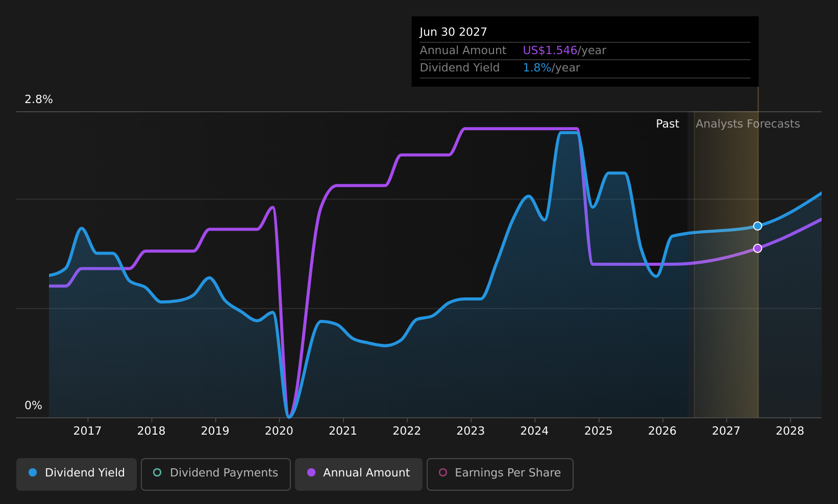Click the 2018 x-axis year label
This screenshot has width=838, height=504.
click(x=151, y=431)
